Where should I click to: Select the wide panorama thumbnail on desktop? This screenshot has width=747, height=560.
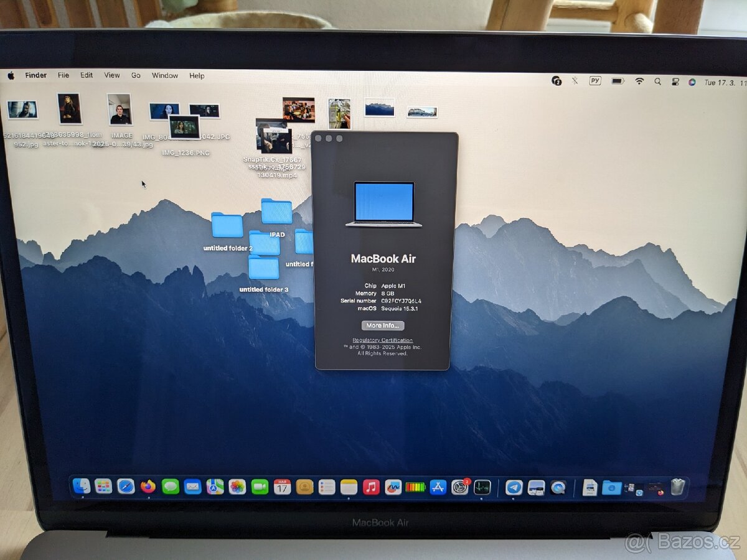click(x=422, y=112)
